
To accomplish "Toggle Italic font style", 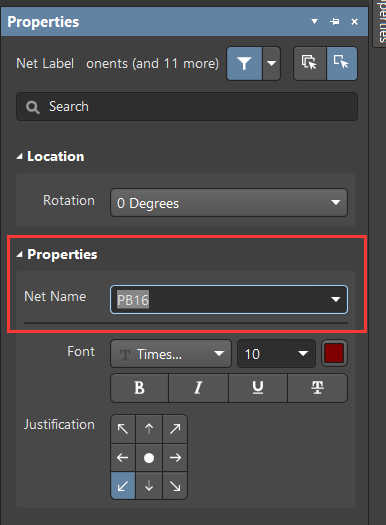I will click(x=199, y=388).
